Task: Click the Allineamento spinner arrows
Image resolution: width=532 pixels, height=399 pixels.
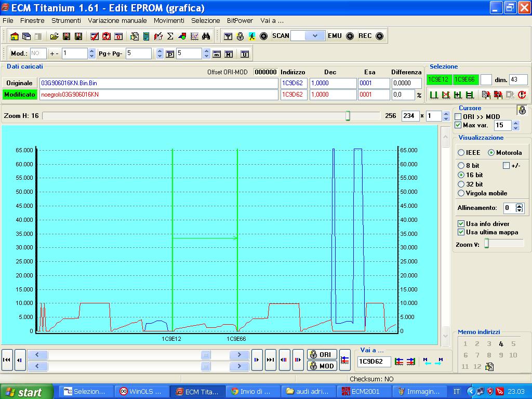Action: coord(520,208)
